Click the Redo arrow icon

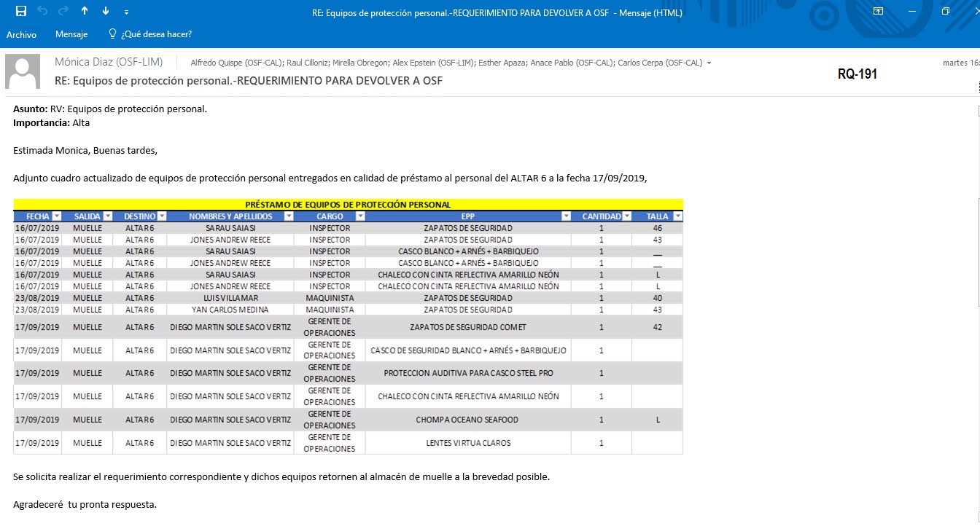[63, 11]
